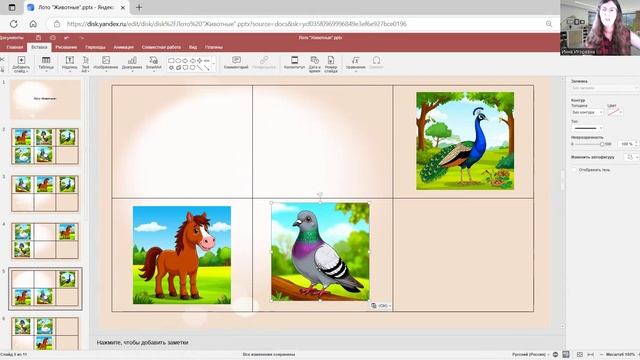Open the Рисование tab
Image resolution: width=640 pixels, height=360 pixels.
(x=66, y=47)
